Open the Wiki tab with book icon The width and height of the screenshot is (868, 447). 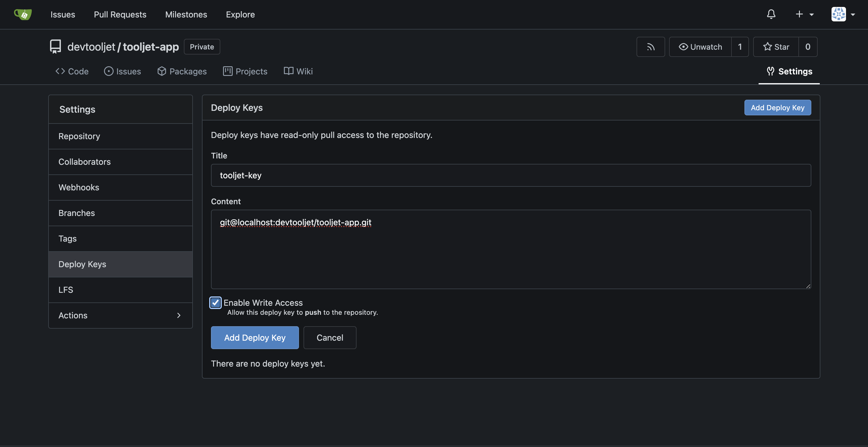pyautogui.click(x=298, y=71)
